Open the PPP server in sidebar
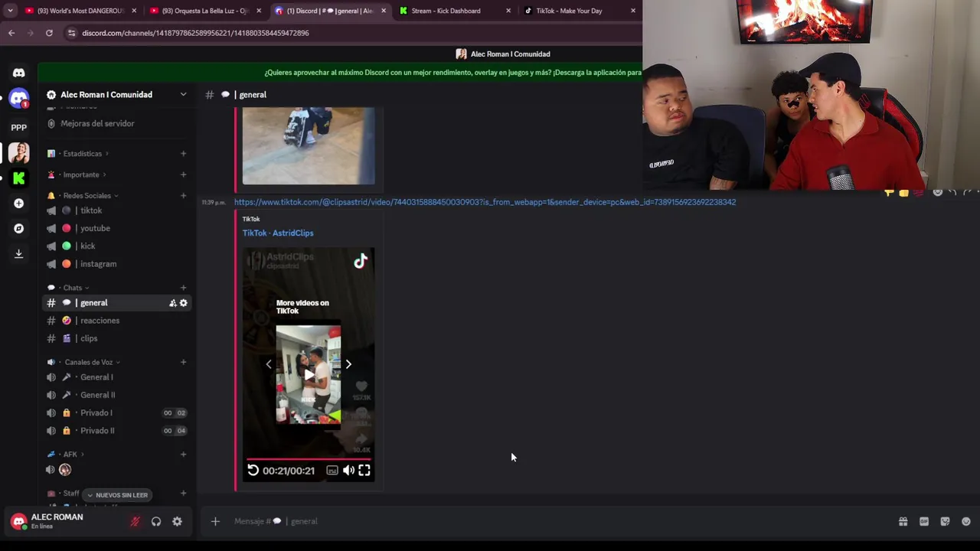Viewport: 980px width, 551px height. (19, 127)
